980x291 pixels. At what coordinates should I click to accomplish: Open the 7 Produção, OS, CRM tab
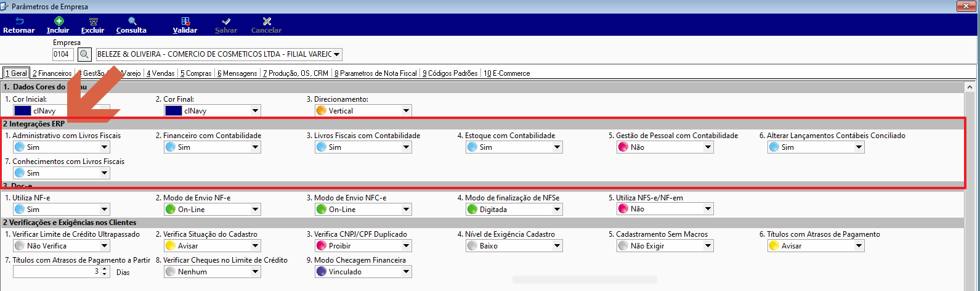[296, 73]
